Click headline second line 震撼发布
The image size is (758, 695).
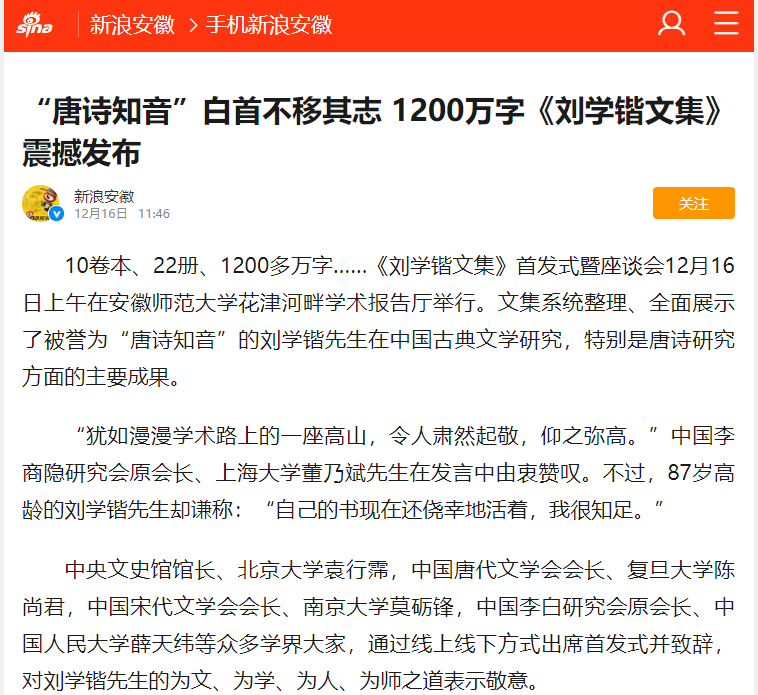point(81,153)
